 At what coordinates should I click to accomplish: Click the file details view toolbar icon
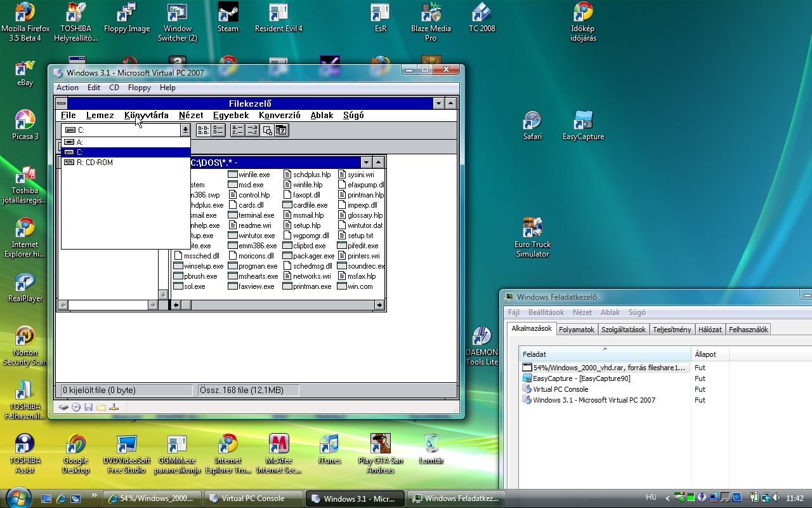(x=218, y=130)
